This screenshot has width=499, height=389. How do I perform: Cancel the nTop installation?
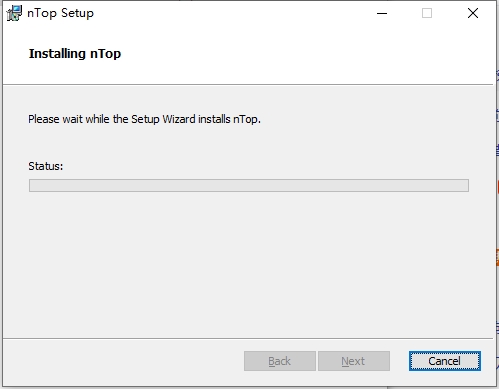(x=445, y=361)
